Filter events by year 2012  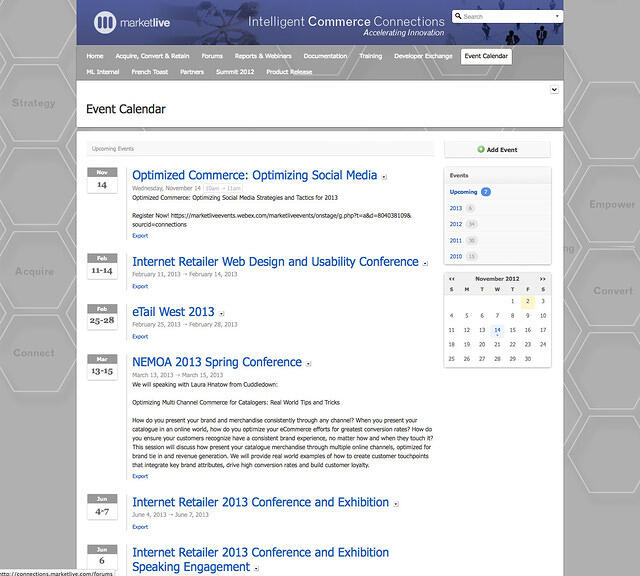click(456, 224)
